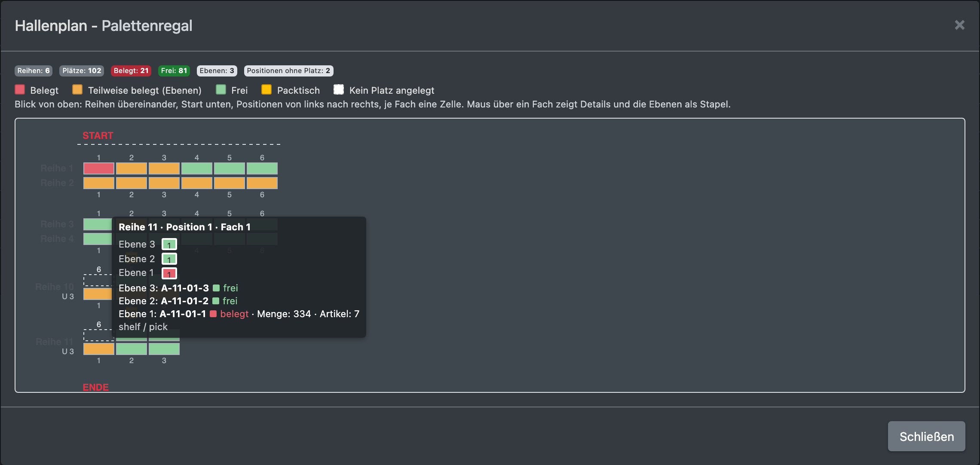Click the 'Artikel: 7' text in tooltip
The width and height of the screenshot is (980, 465).
point(340,314)
